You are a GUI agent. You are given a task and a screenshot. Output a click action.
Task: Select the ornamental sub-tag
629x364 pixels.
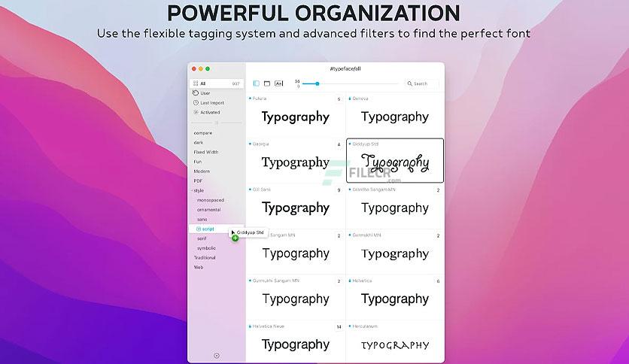(x=209, y=210)
